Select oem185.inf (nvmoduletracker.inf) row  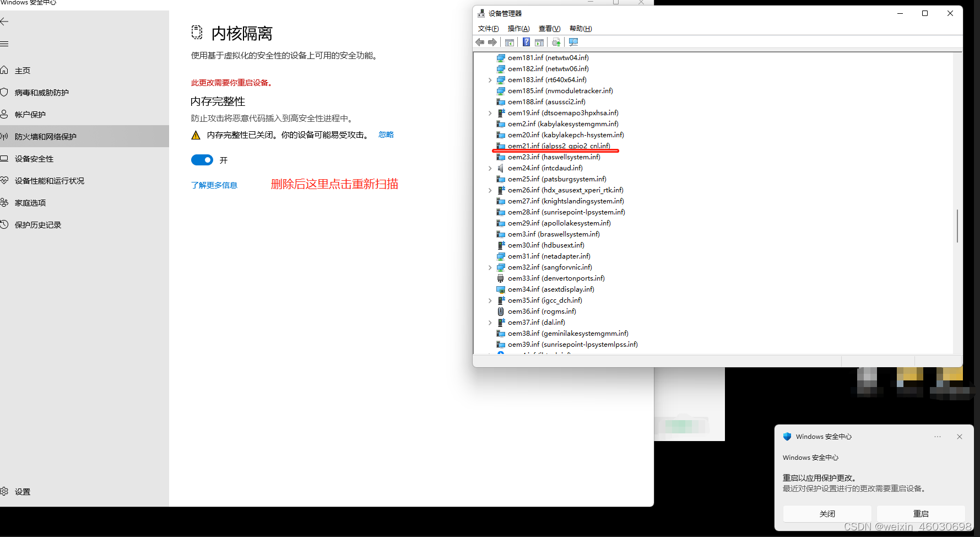coord(555,91)
